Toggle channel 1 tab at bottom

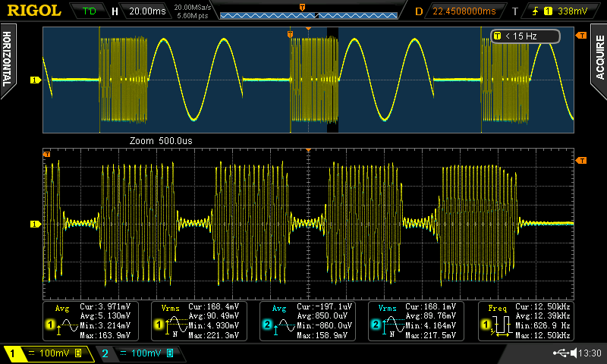[49, 353]
